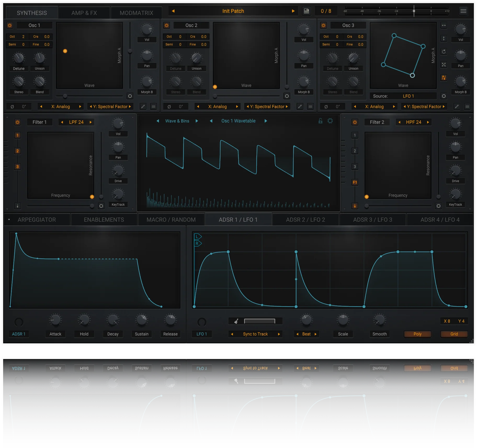The image size is (477, 448).
Task: Open the Osc 1 Wavetable display selector
Action: 238,121
